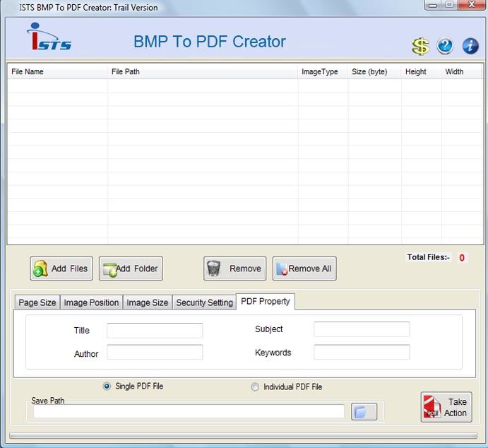The image size is (488, 448).
Task: Open the Security Setting tab
Action: pos(204,302)
